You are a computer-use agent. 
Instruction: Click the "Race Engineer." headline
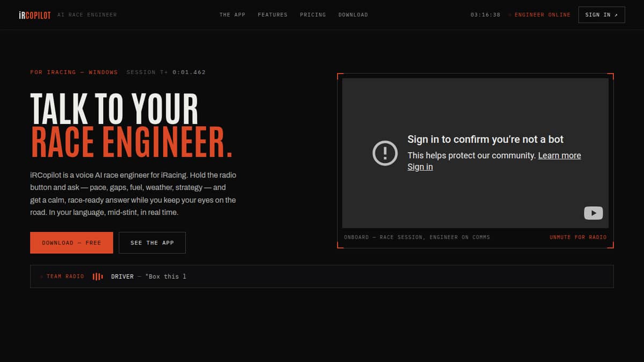coord(131,142)
